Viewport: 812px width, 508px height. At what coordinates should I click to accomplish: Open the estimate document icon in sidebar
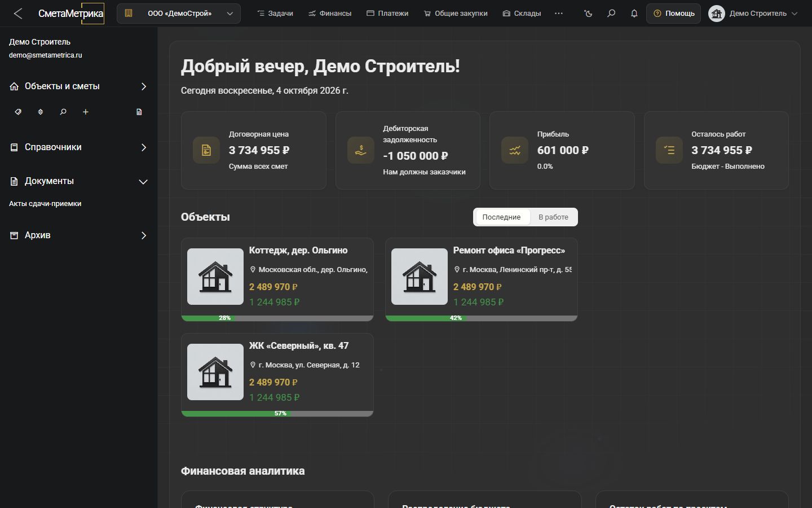tap(139, 112)
